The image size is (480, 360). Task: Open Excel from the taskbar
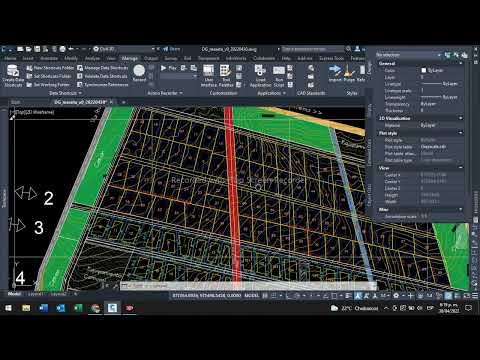(x=78, y=308)
